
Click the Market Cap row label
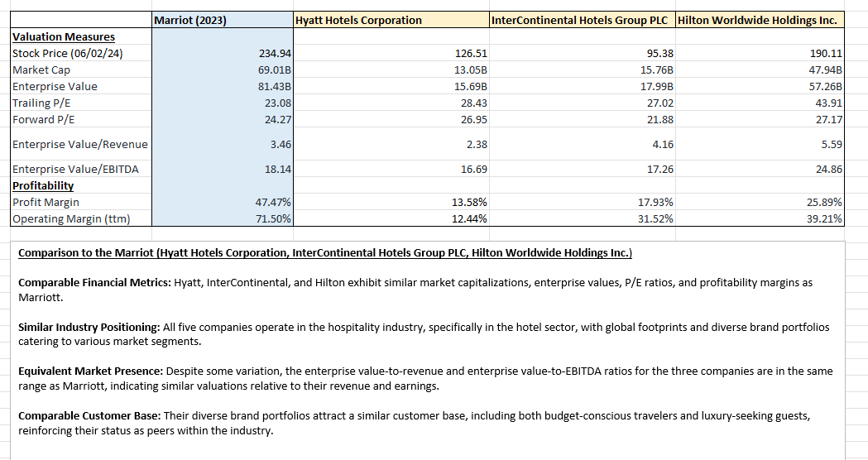pyautogui.click(x=81, y=69)
